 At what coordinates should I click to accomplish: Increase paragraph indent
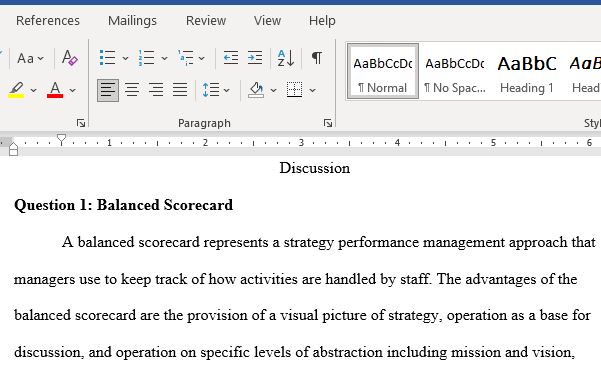(x=255, y=58)
